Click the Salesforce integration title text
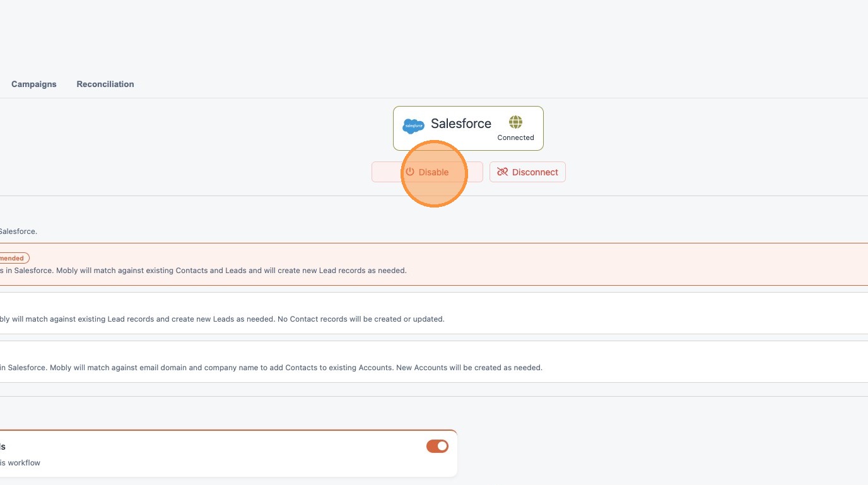868x485 pixels. tap(460, 124)
